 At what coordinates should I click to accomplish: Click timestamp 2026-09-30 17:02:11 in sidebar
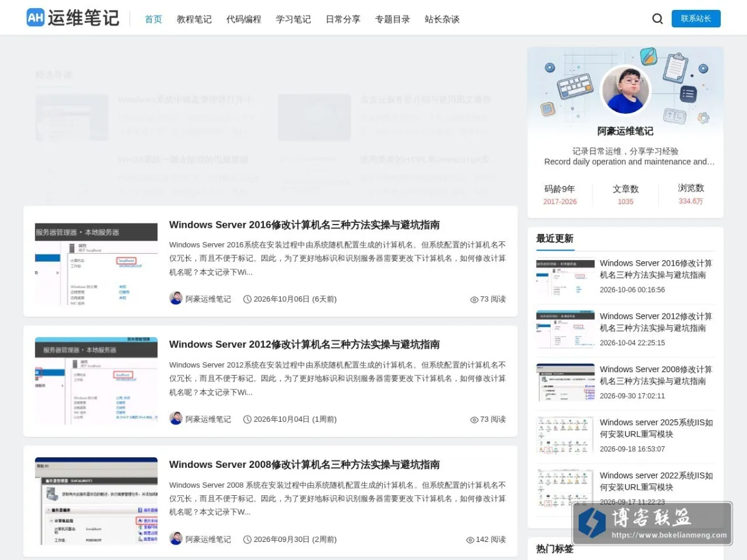pos(632,396)
